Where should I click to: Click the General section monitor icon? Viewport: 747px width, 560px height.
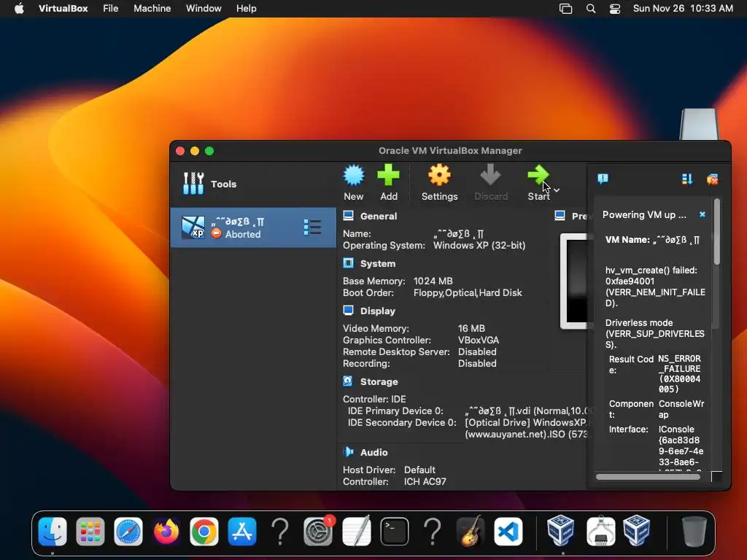[348, 216]
